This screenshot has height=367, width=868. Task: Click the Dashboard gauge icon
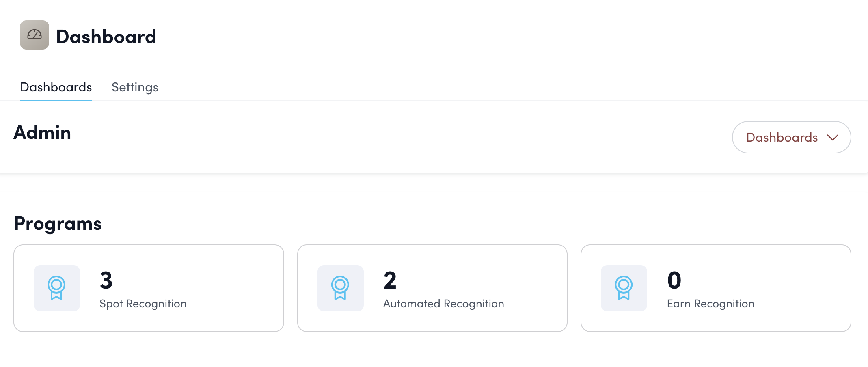35,35
